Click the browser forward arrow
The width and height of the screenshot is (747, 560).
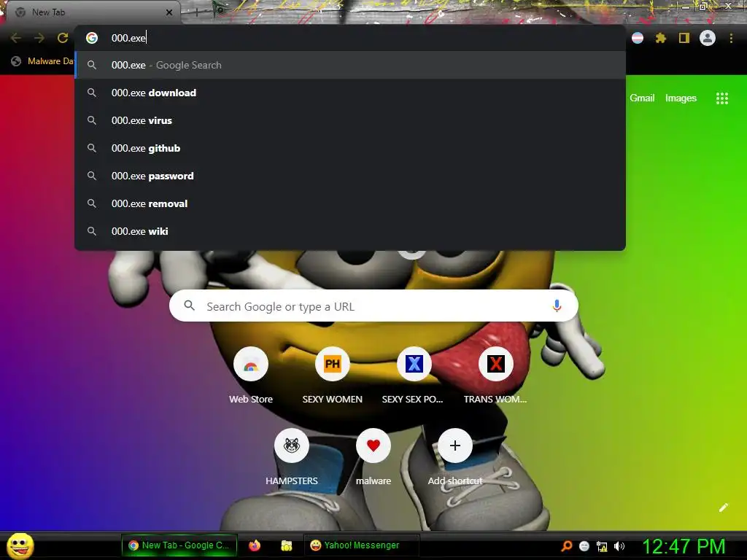(x=39, y=38)
